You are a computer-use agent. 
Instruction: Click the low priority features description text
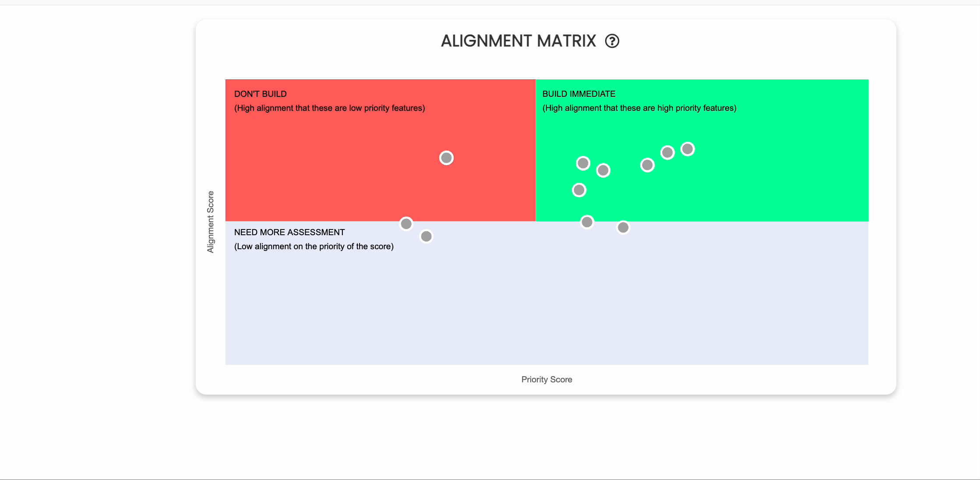click(x=329, y=108)
